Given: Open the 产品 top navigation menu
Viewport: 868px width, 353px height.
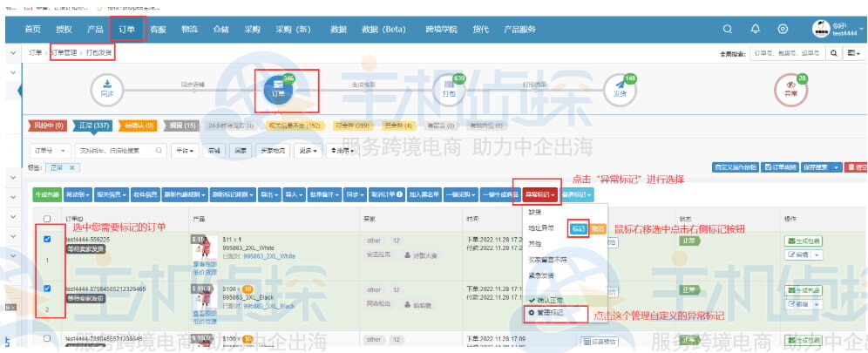Looking at the screenshot, I should [95, 30].
